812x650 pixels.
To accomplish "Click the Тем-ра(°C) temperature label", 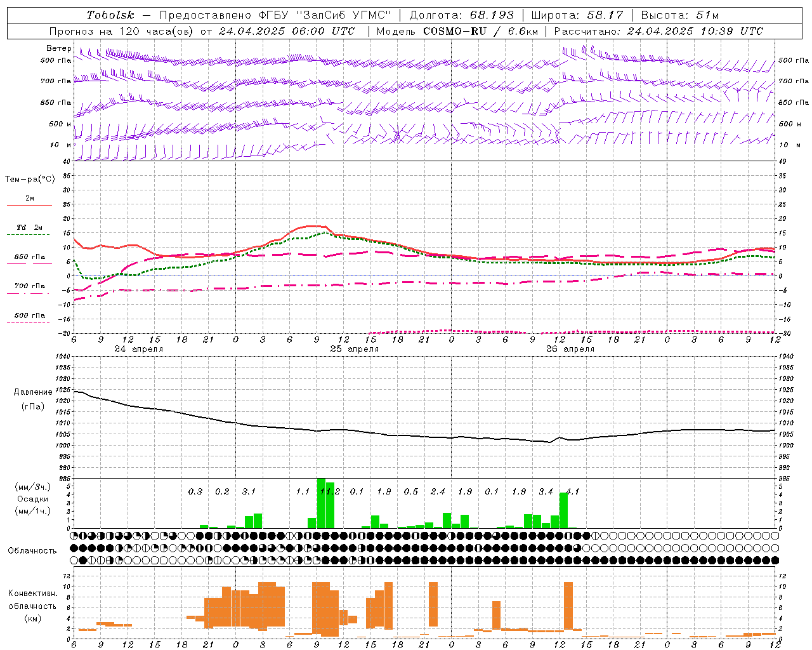I will (x=30, y=180).
